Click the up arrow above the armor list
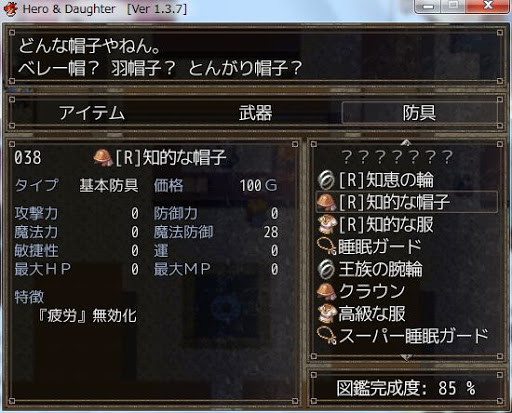 (x=406, y=142)
